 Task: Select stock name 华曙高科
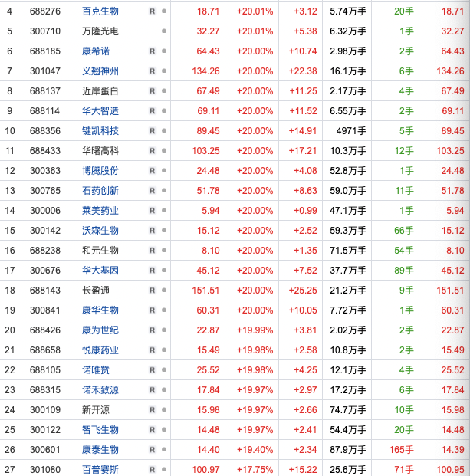click(x=100, y=150)
